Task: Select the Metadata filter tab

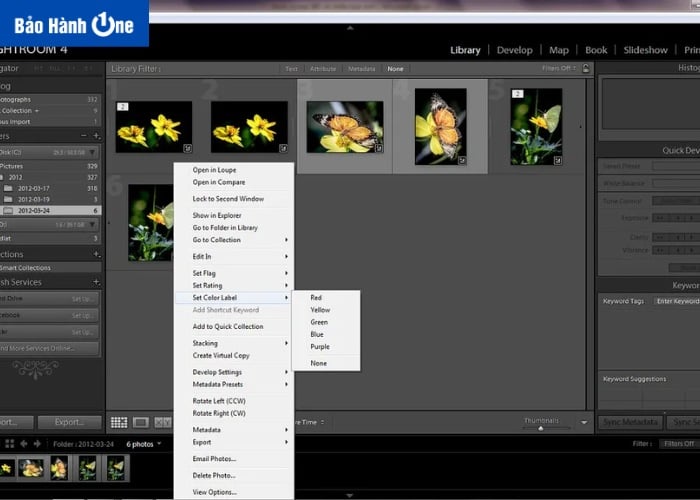Action: [x=362, y=69]
